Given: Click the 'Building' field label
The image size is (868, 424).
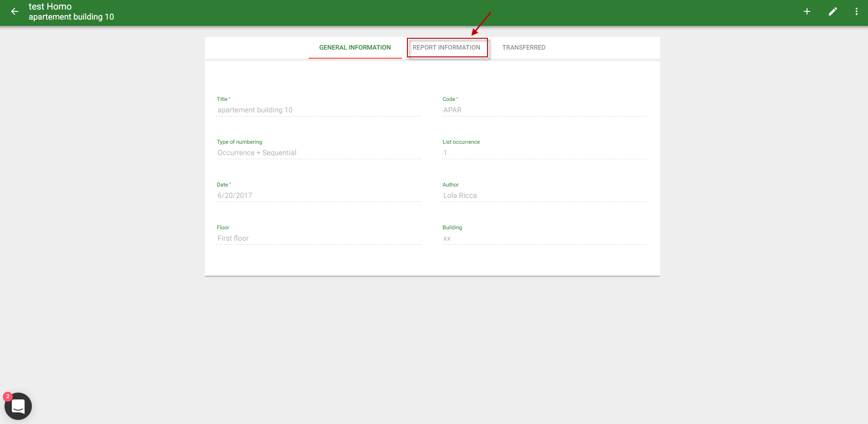Looking at the screenshot, I should click(x=452, y=227).
